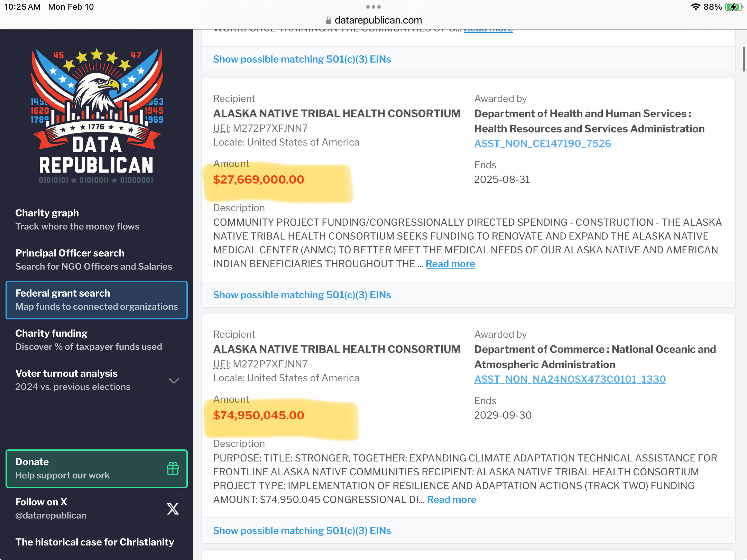The image size is (747, 560).
Task: Show matching EINs at top card
Action: 302,59
